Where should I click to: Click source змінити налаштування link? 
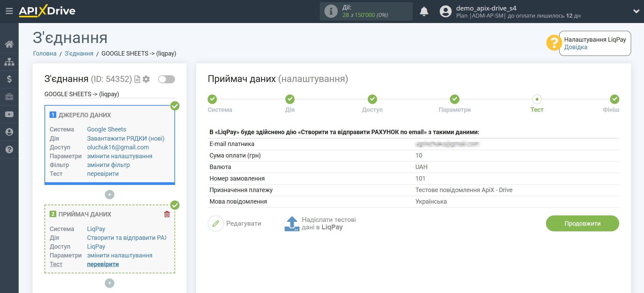[119, 156]
